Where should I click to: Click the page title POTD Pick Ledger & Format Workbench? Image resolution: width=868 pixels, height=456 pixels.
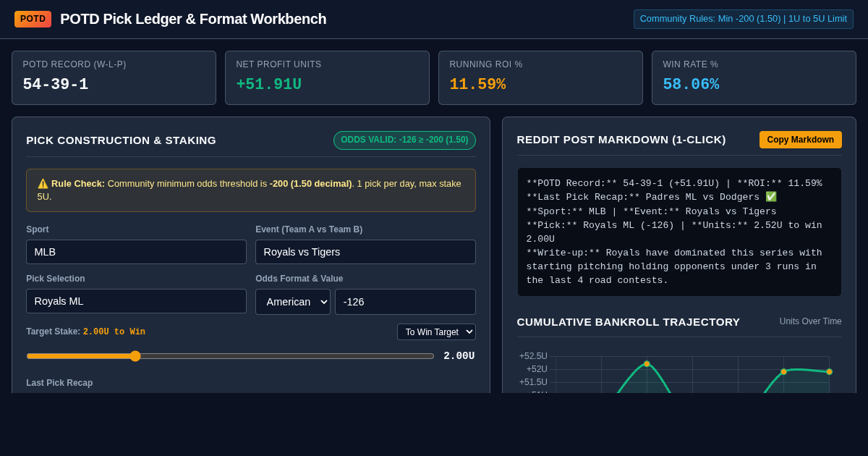tap(193, 19)
